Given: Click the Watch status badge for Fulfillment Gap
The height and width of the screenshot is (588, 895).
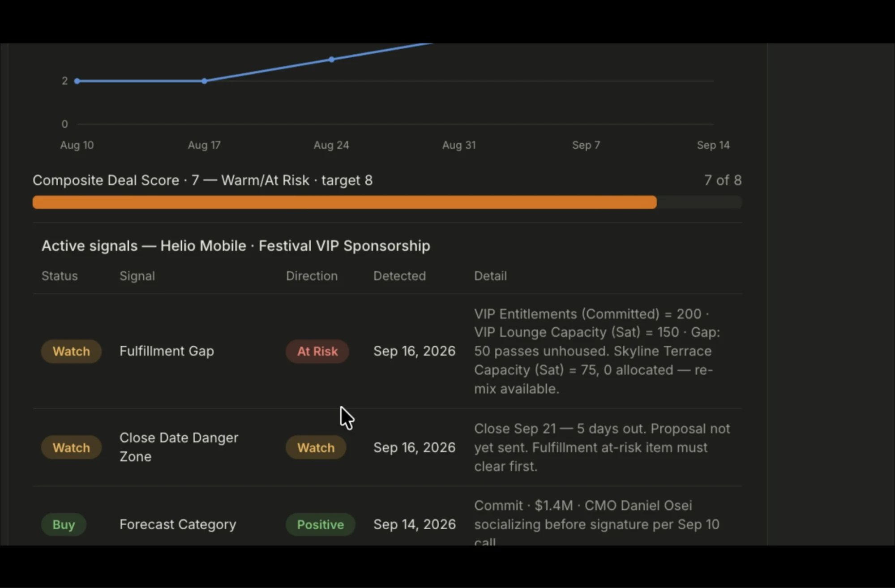Looking at the screenshot, I should [x=71, y=351].
